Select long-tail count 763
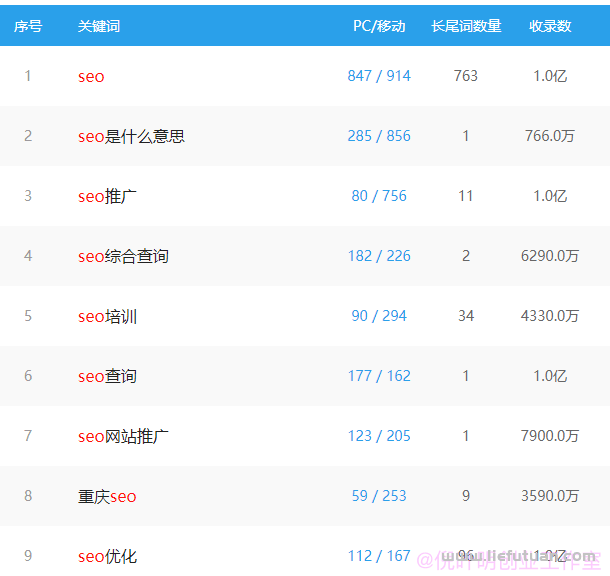 pyautogui.click(x=466, y=76)
